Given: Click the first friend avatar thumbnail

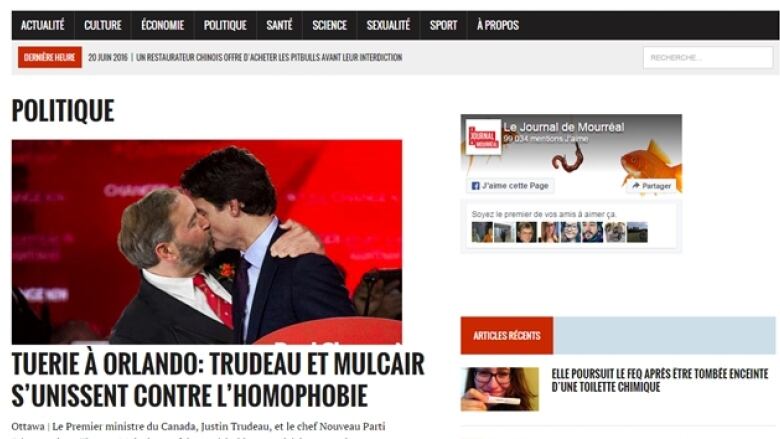Looking at the screenshot, I should (x=482, y=232).
